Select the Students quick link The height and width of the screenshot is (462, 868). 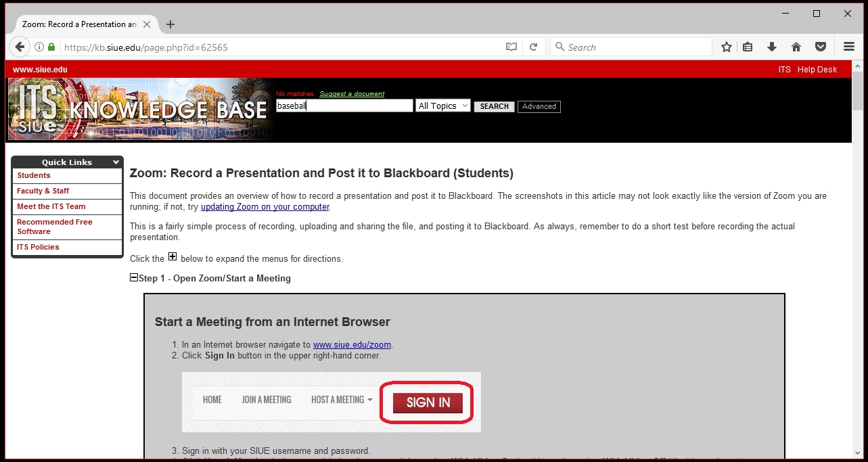[34, 176]
